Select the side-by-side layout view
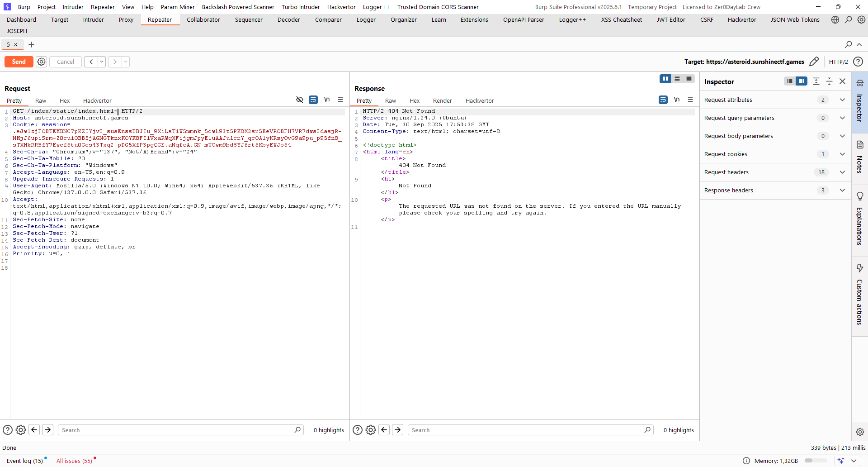 [665, 79]
